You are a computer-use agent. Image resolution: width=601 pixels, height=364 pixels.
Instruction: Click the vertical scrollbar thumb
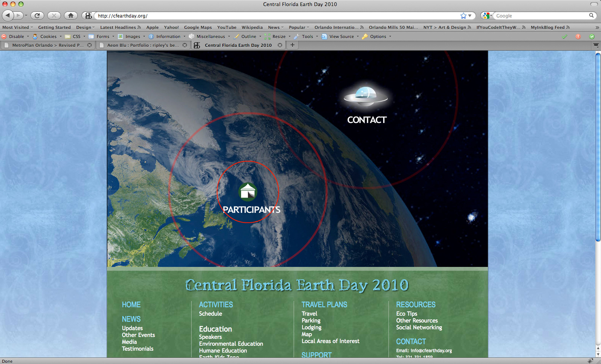tap(598, 147)
